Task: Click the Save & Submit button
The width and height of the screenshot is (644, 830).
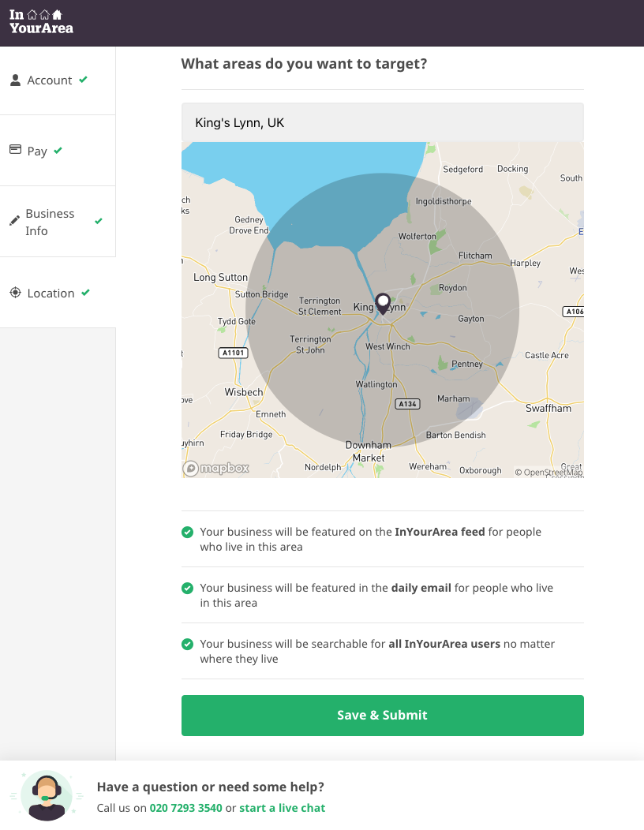Action: (x=382, y=715)
